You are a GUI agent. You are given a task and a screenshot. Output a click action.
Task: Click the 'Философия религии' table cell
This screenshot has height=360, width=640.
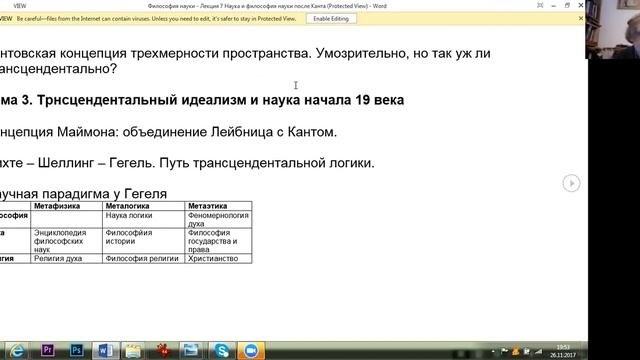143,258
